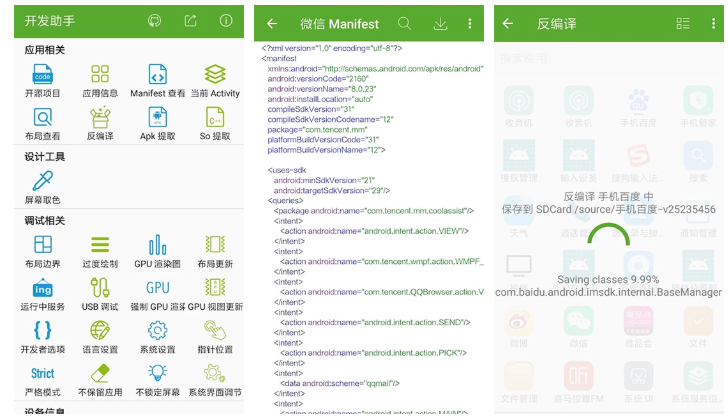The height and width of the screenshot is (419, 728).
Task: Tap the share icon in 开发助手 header
Action: (190, 21)
